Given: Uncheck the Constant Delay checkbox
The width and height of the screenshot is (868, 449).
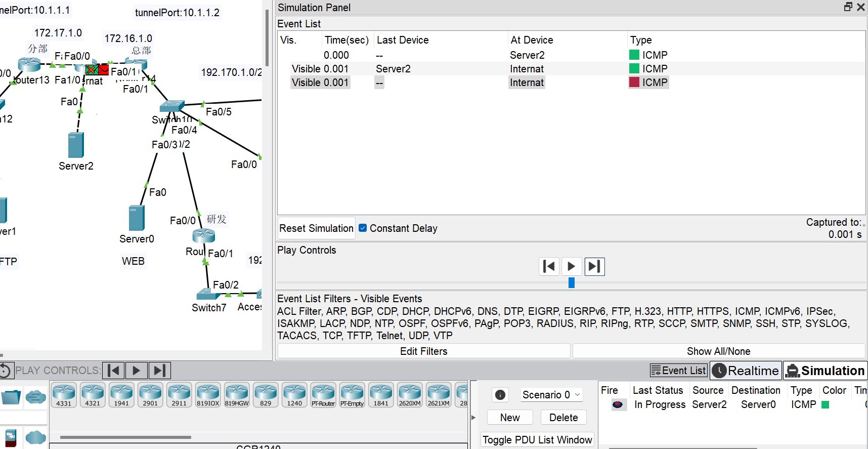Looking at the screenshot, I should 363,228.
